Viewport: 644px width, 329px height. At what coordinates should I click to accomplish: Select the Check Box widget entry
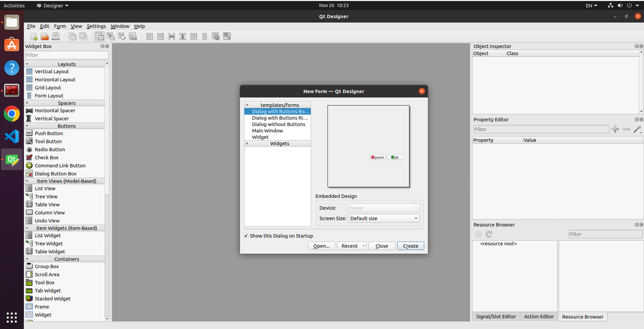coord(46,158)
